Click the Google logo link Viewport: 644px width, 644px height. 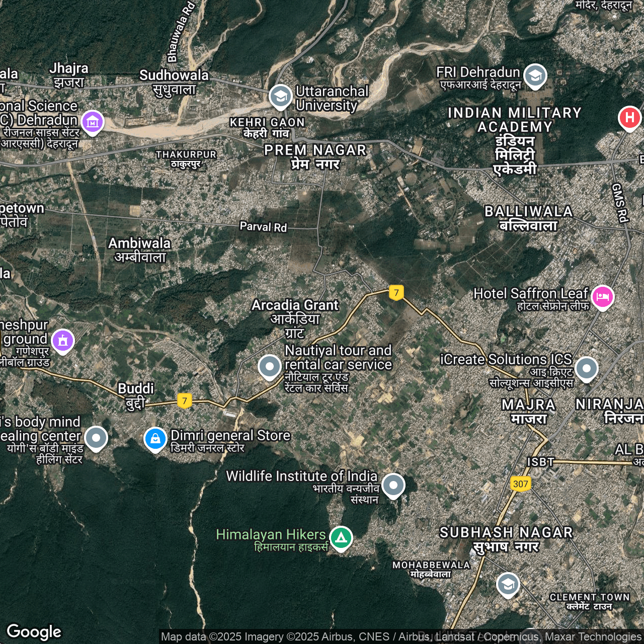click(x=34, y=631)
